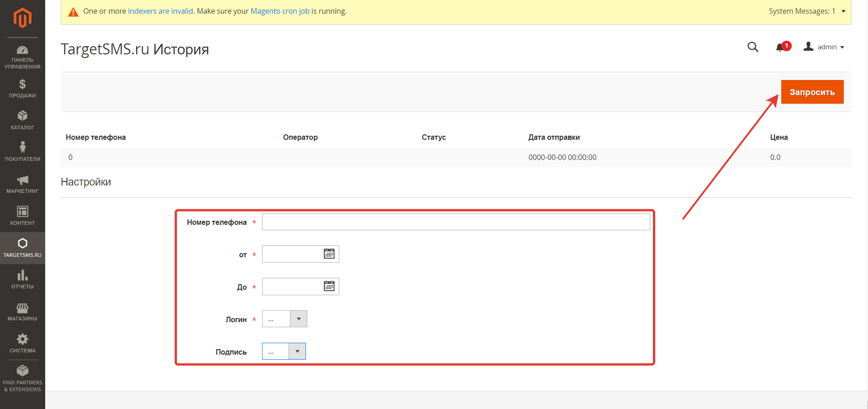This screenshot has height=409, width=868.
Task: Click the TargetSMS.ru История page title
Action: click(135, 49)
